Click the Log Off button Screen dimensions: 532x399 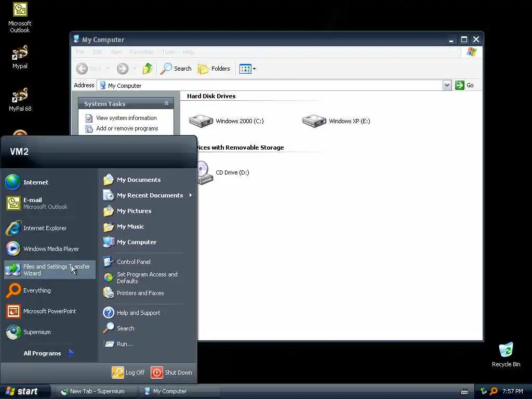(128, 373)
